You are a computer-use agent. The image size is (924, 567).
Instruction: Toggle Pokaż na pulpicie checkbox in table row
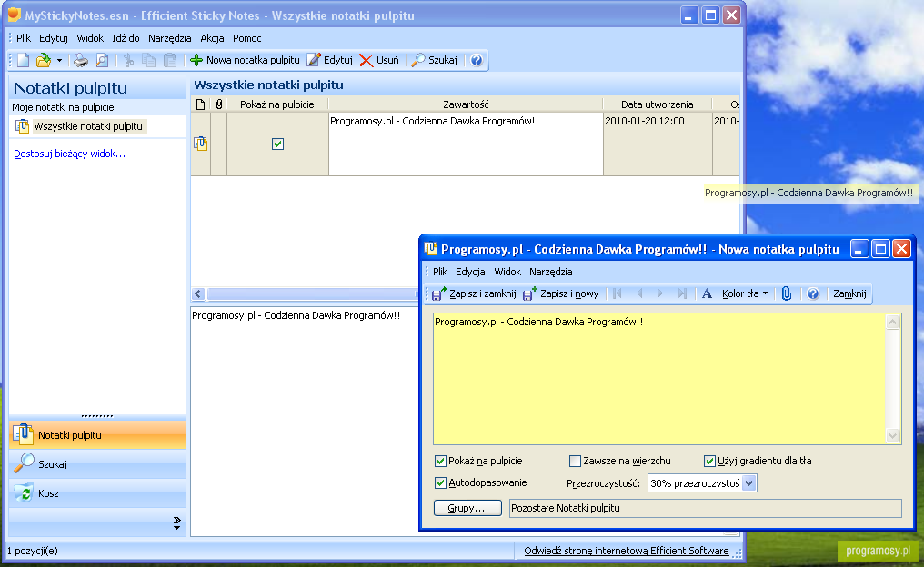pos(277,144)
